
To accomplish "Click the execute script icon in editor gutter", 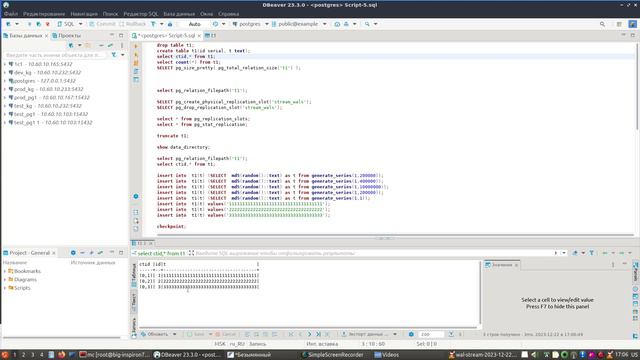I will pos(136,63).
